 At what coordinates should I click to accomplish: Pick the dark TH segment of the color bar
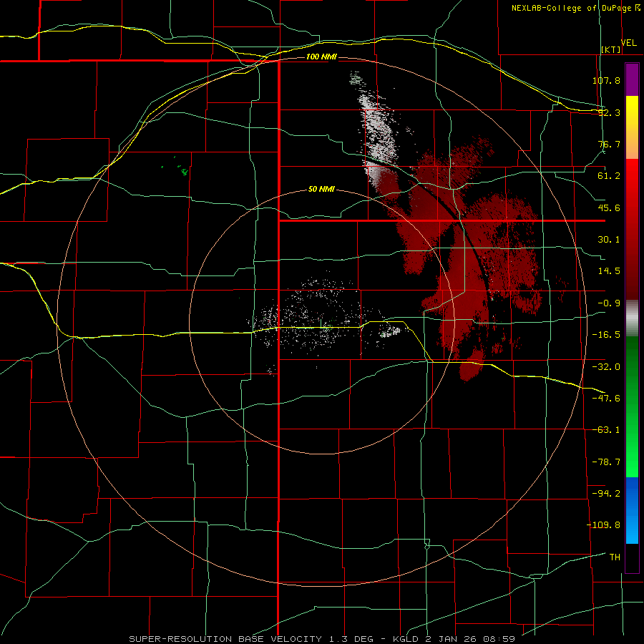point(632,558)
